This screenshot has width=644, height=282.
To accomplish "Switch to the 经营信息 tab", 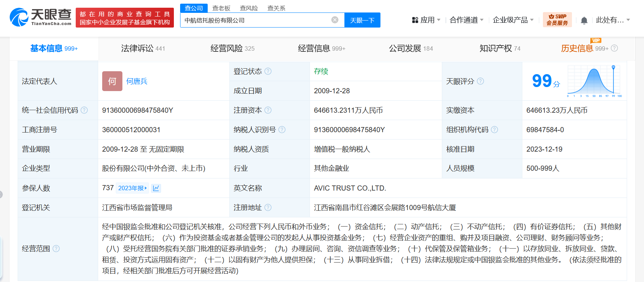I will (x=322, y=48).
